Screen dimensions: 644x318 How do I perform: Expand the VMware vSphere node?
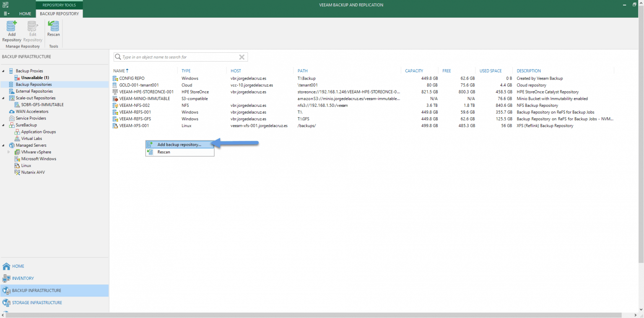point(8,152)
